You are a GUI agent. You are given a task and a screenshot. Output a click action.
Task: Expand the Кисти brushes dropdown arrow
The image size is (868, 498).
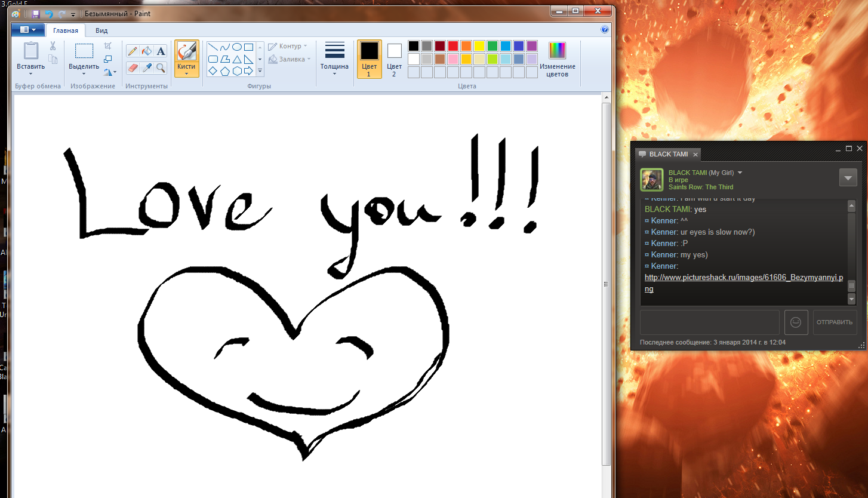tap(187, 74)
